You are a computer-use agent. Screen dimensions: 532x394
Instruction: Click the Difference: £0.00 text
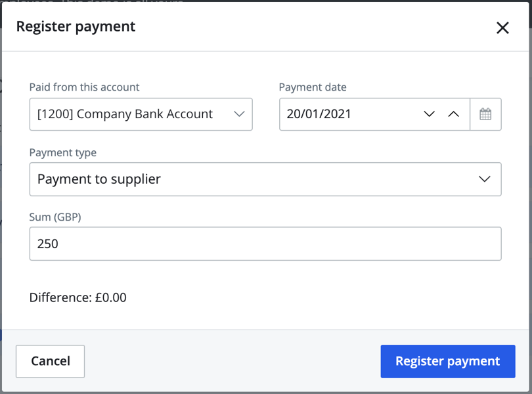click(x=78, y=297)
